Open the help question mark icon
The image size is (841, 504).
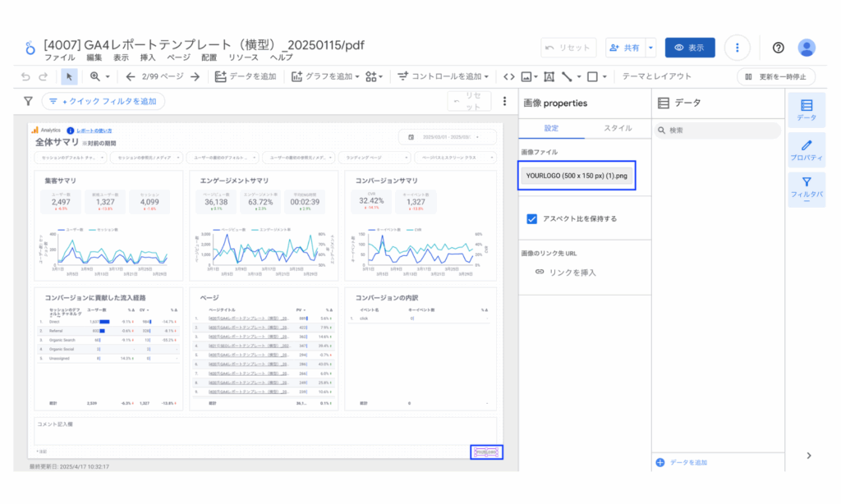coord(779,48)
